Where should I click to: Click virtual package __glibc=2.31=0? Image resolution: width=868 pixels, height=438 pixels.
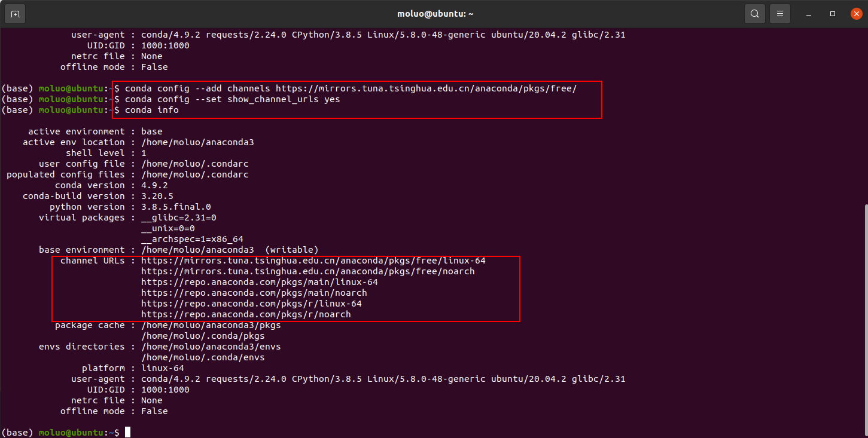click(x=179, y=218)
